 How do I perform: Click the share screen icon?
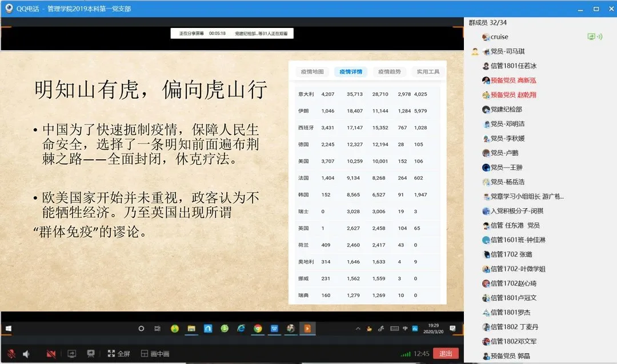pyautogui.click(x=71, y=354)
